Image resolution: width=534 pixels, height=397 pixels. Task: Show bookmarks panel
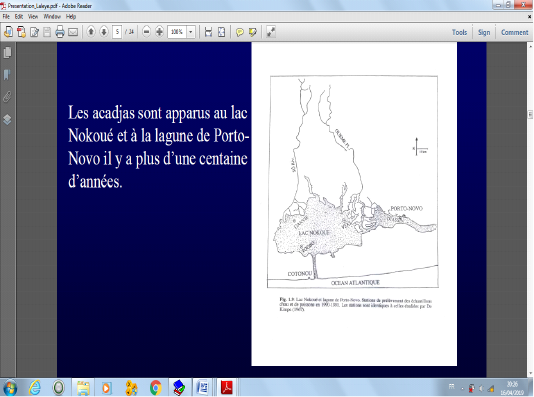point(7,75)
